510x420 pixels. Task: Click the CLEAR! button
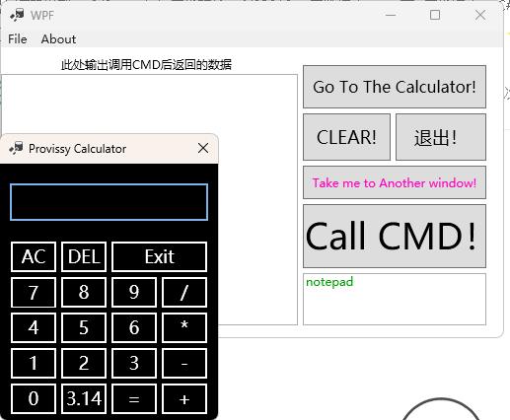tap(346, 137)
